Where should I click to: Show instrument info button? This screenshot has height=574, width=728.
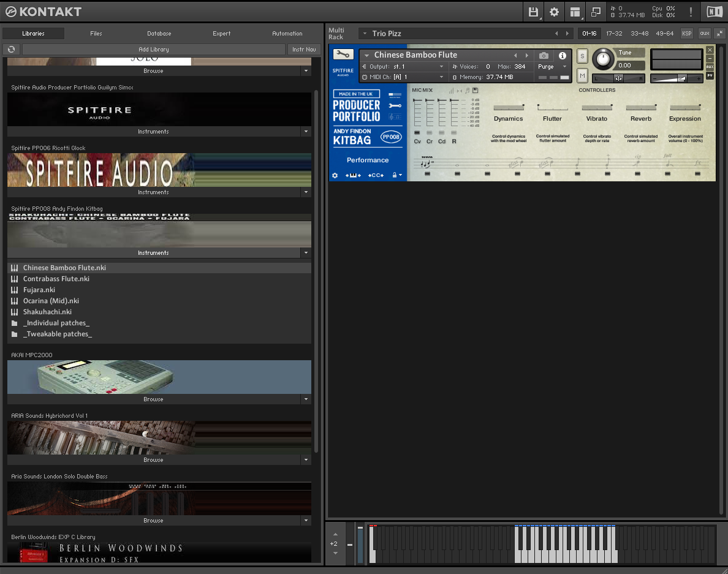[563, 56]
